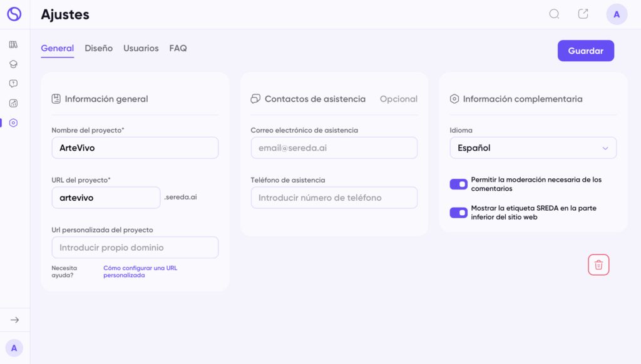Click the search magnifier icon
The height and width of the screenshot is (364, 641).
pos(554,14)
